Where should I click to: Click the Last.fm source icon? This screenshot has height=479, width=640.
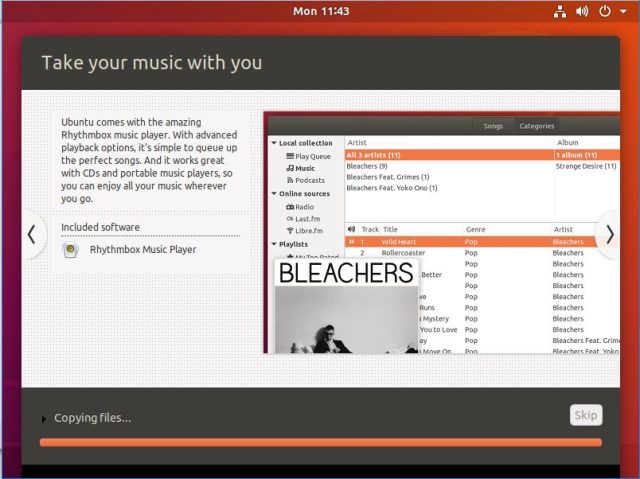[x=288, y=219]
